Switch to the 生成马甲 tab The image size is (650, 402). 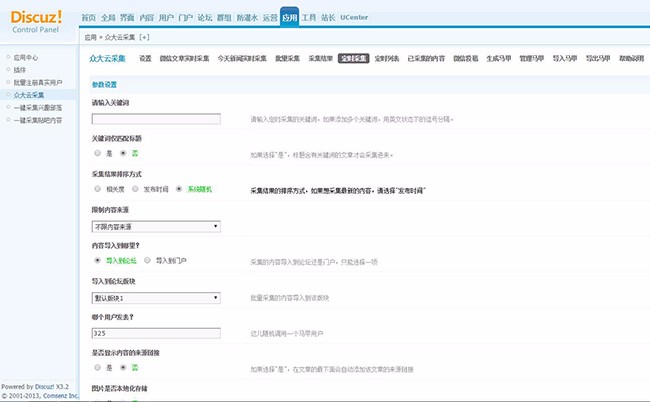click(499, 58)
